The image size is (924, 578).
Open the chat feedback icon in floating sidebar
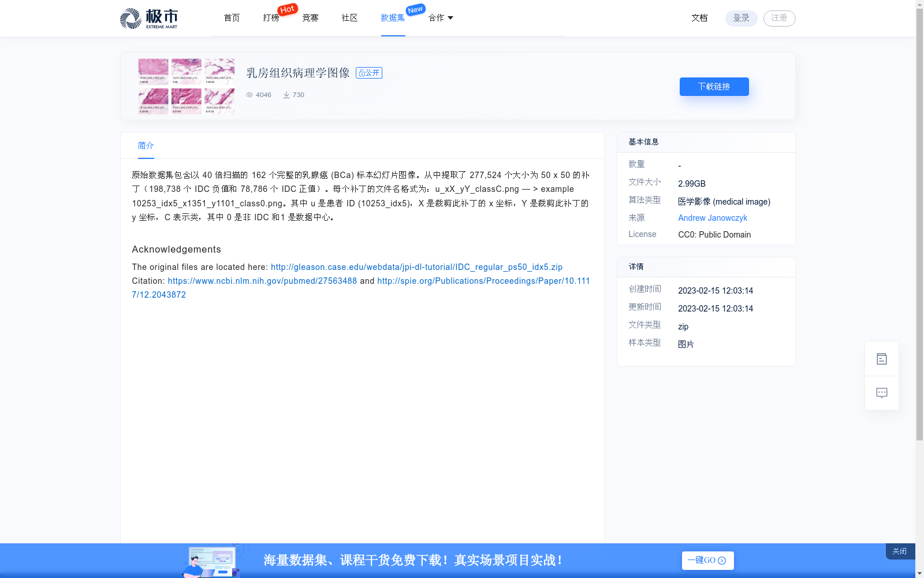pyautogui.click(x=882, y=393)
